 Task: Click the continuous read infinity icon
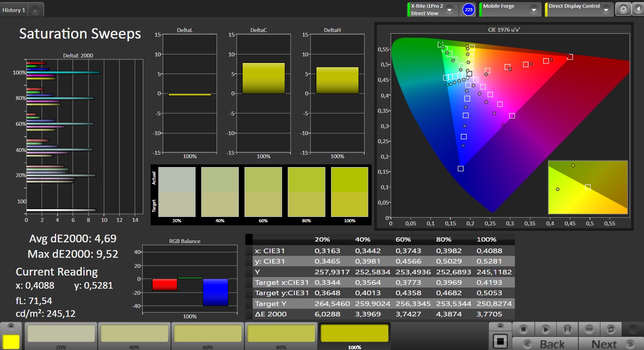tap(589, 329)
